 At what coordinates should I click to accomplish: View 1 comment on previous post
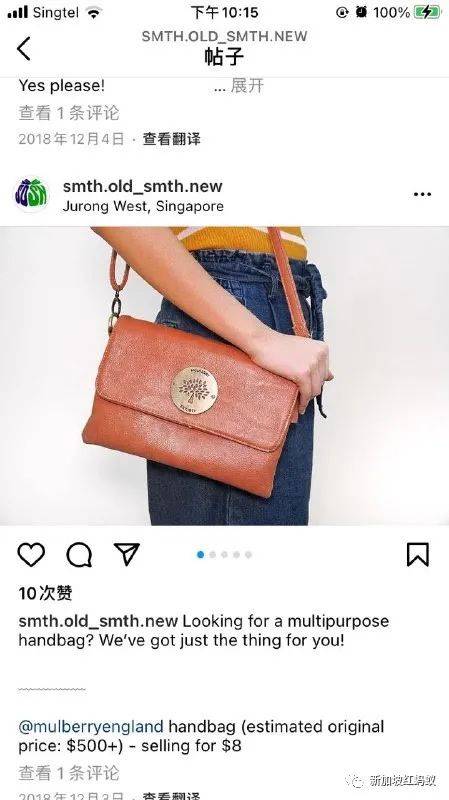pyautogui.click(x=69, y=113)
